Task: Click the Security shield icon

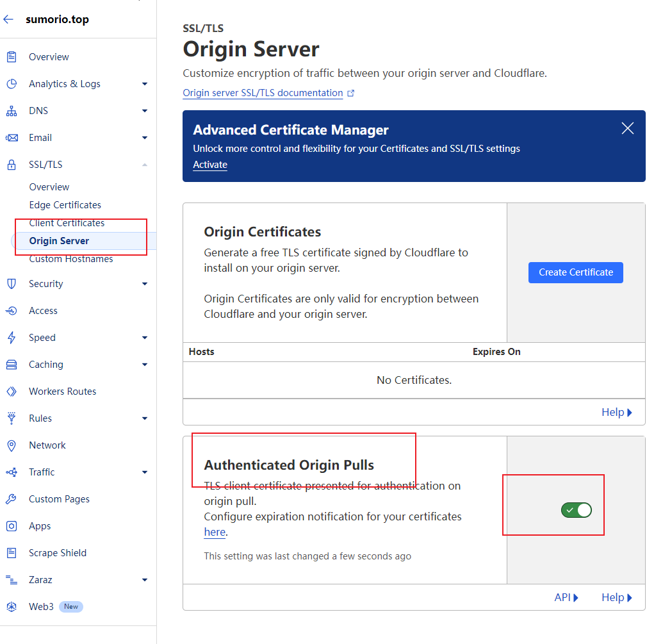Action: pos(11,284)
